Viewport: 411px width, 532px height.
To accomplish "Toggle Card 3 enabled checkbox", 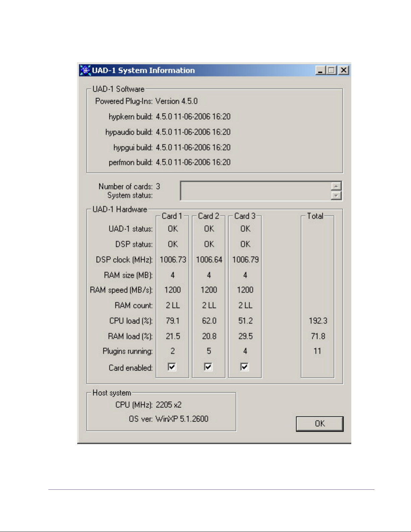I will click(x=244, y=367).
